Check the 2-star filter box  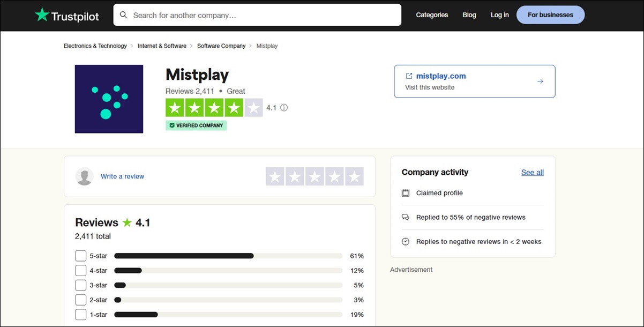pyautogui.click(x=81, y=300)
